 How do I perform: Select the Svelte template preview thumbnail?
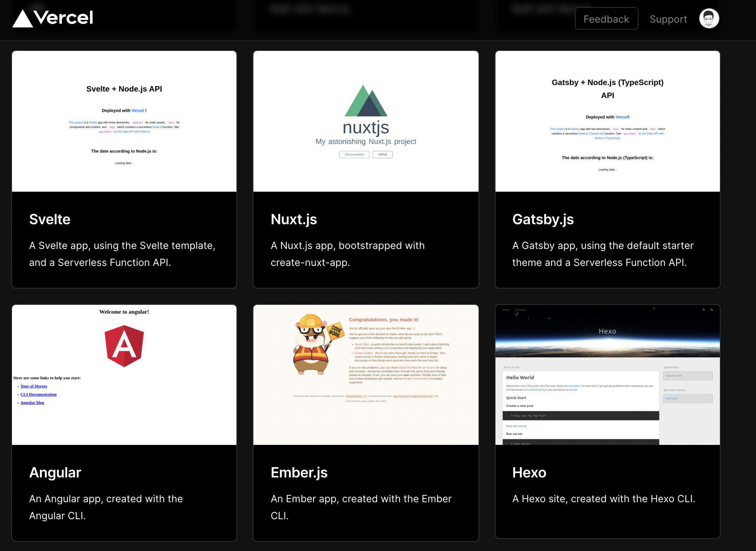(x=124, y=121)
